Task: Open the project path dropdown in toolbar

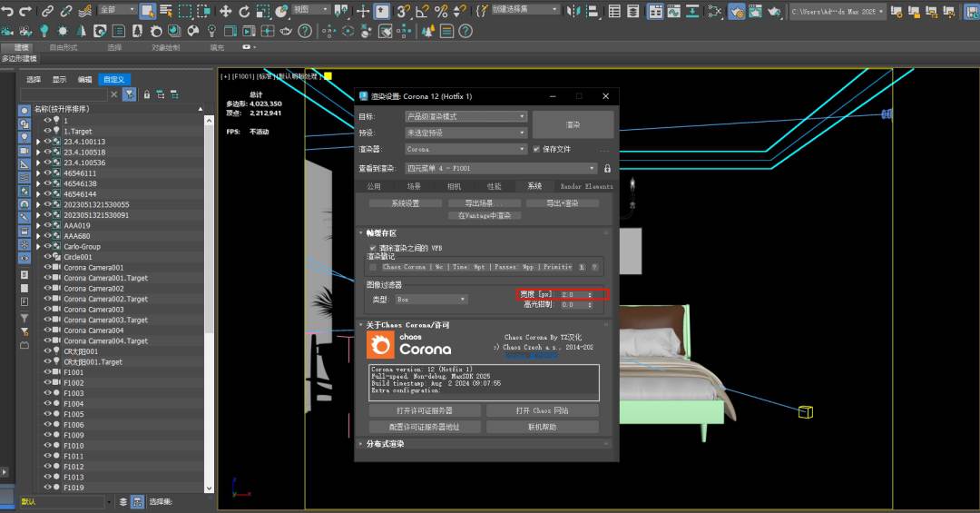Action: point(837,11)
